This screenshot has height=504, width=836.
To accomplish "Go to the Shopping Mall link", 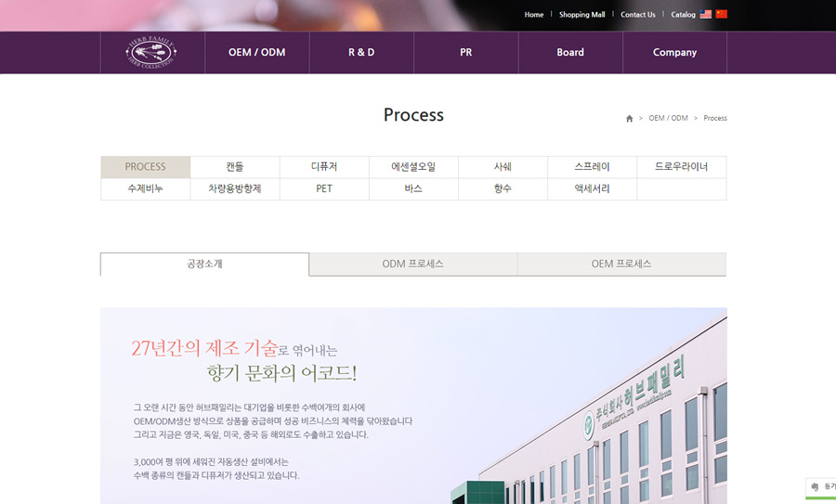I will point(581,15).
